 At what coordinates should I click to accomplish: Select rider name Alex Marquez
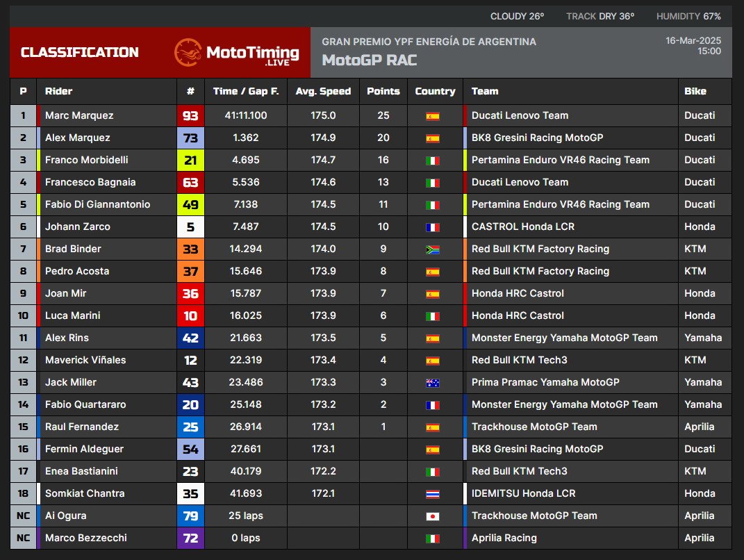[x=77, y=138]
